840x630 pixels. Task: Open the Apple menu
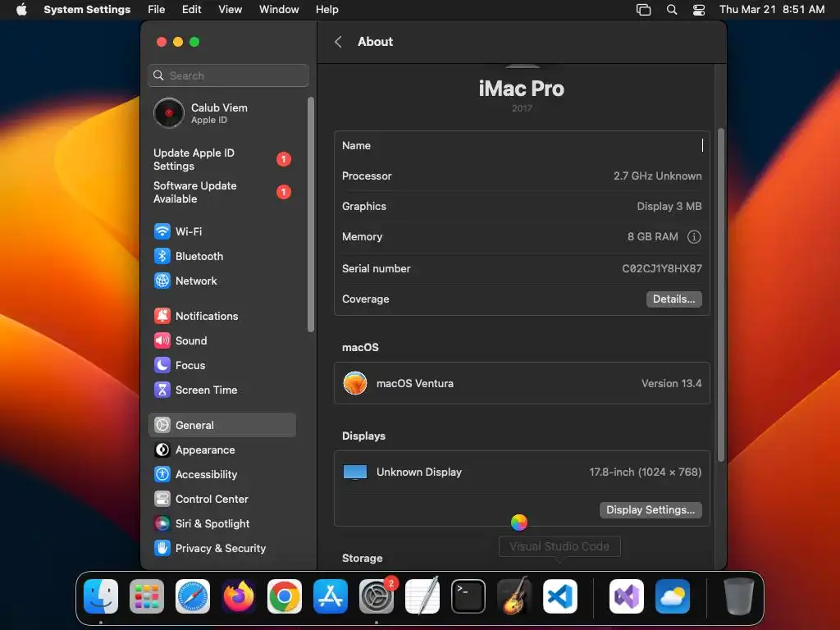pyautogui.click(x=21, y=10)
